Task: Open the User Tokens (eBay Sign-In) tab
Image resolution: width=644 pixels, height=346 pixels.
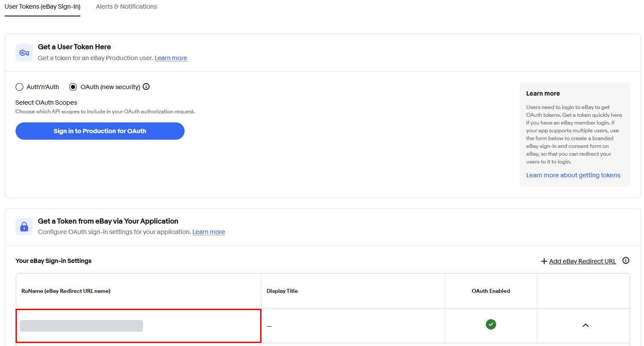Action: (42, 6)
